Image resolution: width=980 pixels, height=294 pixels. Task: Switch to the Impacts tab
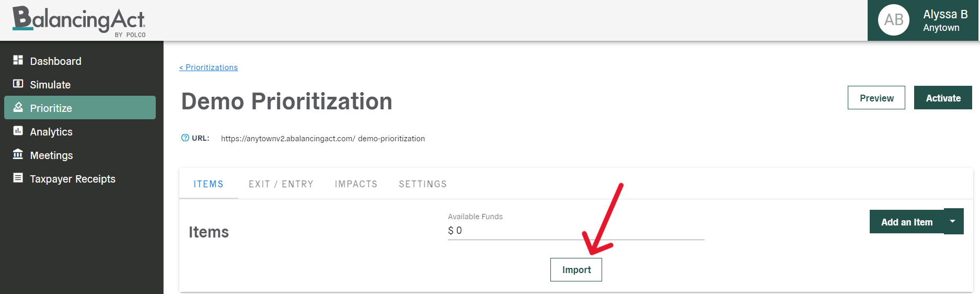click(x=356, y=184)
